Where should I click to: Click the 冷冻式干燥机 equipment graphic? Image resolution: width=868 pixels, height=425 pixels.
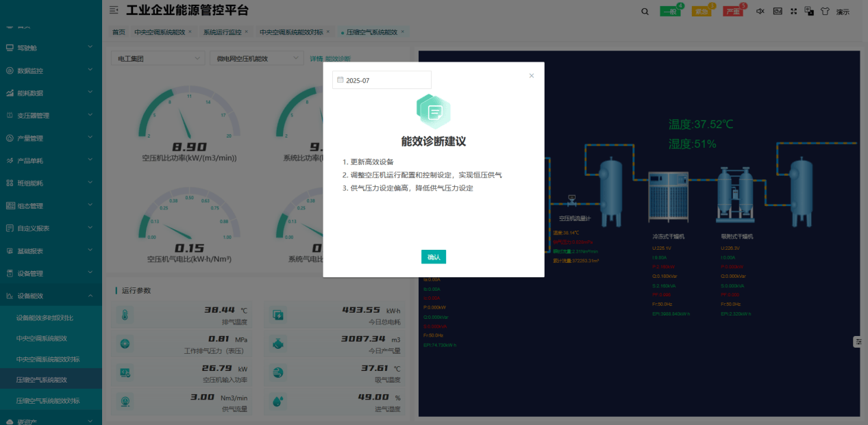click(668, 197)
